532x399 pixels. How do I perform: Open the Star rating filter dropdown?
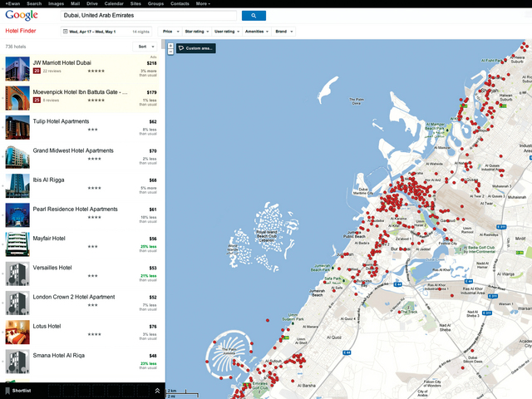(x=197, y=32)
